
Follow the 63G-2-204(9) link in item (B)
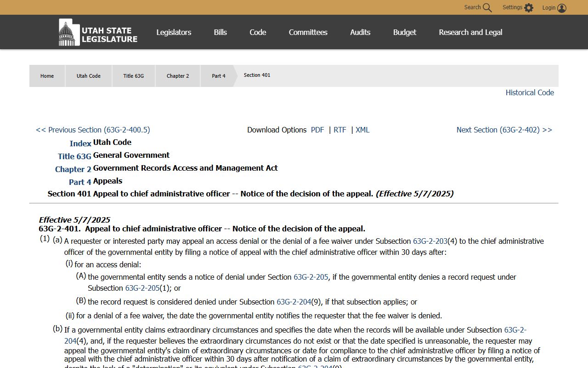pyautogui.click(x=294, y=302)
